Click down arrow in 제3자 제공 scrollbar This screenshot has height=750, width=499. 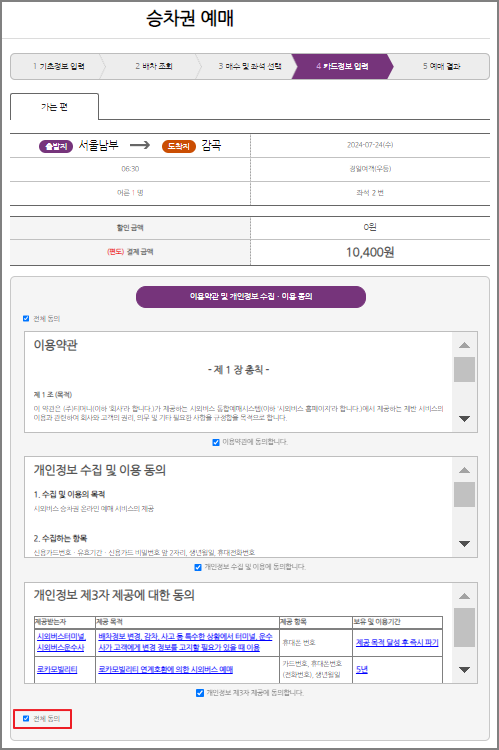(464, 670)
